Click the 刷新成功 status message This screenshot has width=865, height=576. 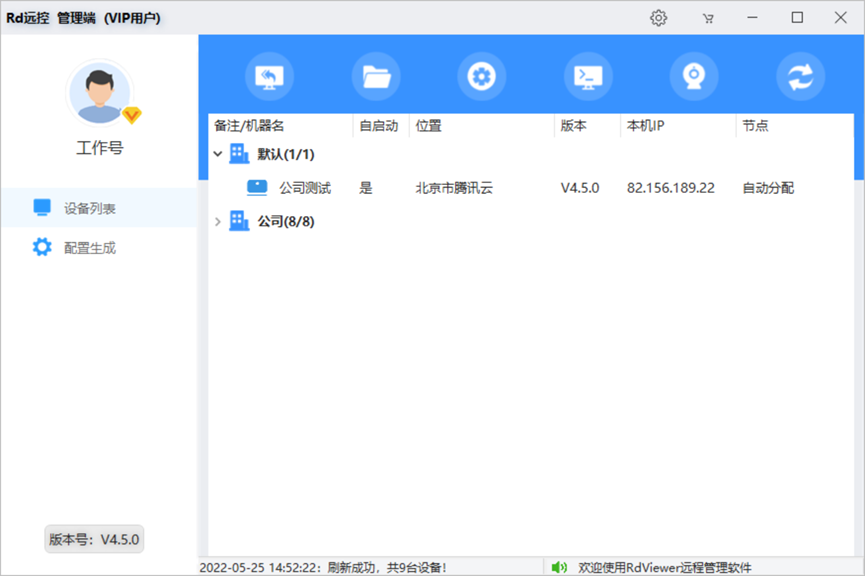(323, 567)
